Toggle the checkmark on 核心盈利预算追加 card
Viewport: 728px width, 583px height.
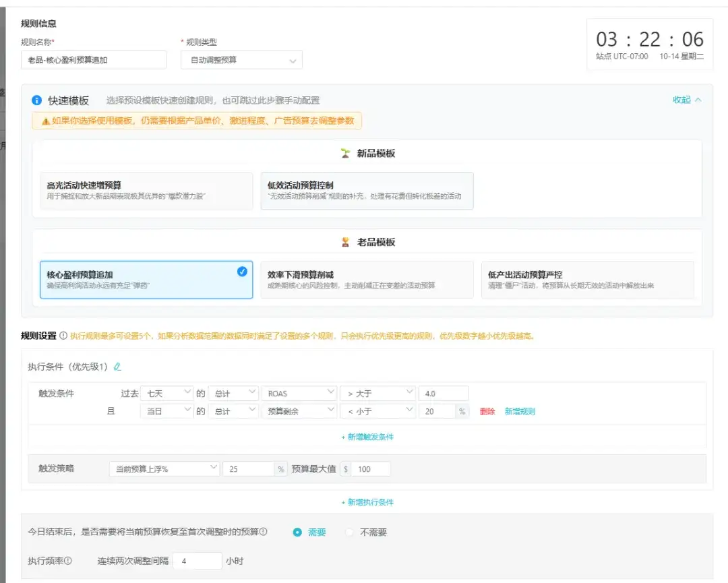242,272
